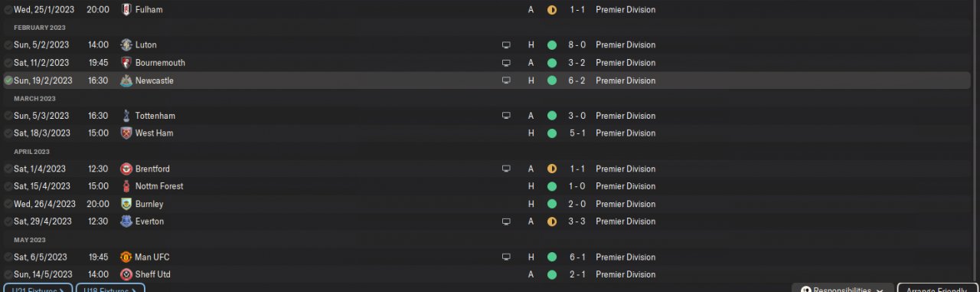Open the Responsibilities dropdown
The image size is (980, 292).
coord(843,288)
